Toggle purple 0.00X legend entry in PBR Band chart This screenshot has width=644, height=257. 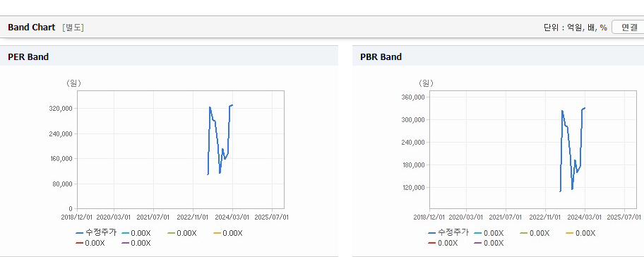tap(489, 243)
